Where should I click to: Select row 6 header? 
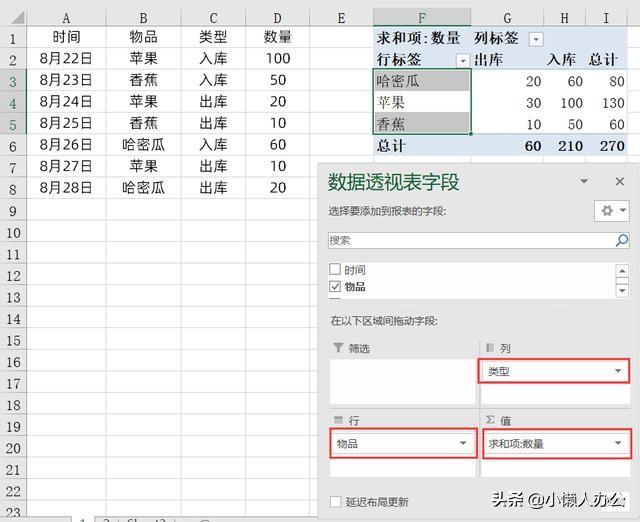tap(13, 145)
